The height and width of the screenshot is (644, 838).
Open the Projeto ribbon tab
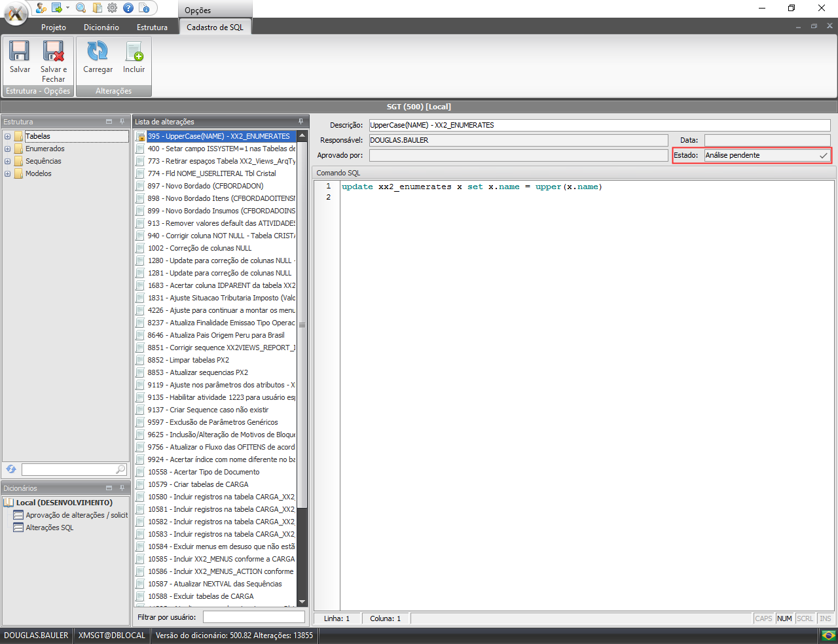coord(54,27)
